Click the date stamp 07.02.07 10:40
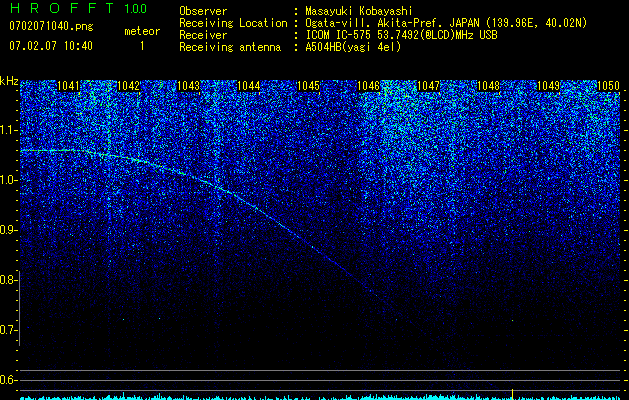 51,46
